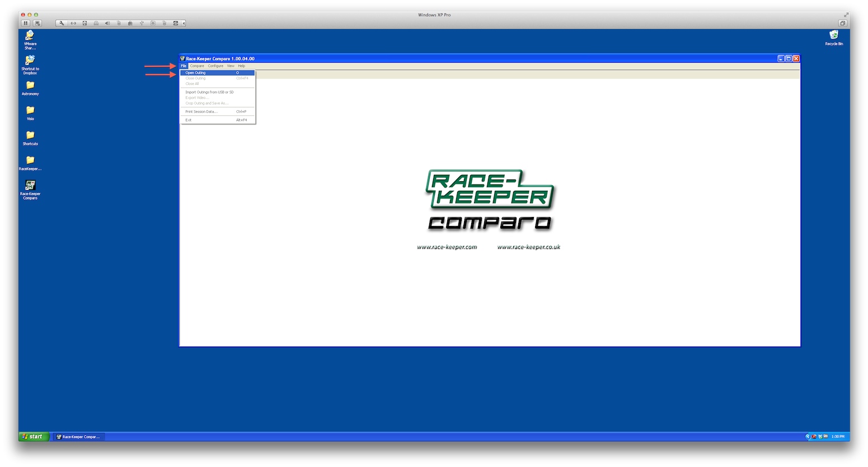Click the greyed Export Video entry
Image resolution: width=868 pixels, height=467 pixels.
(217, 98)
